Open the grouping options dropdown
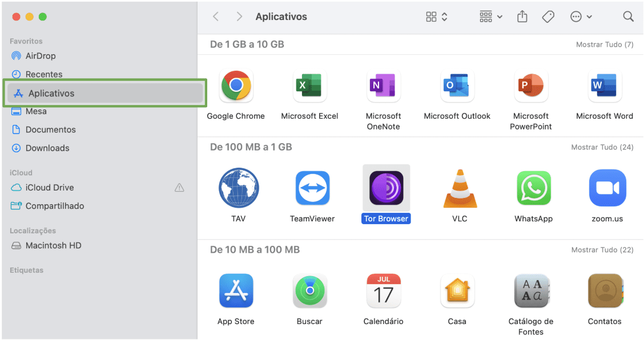The image size is (644, 340). (x=489, y=17)
